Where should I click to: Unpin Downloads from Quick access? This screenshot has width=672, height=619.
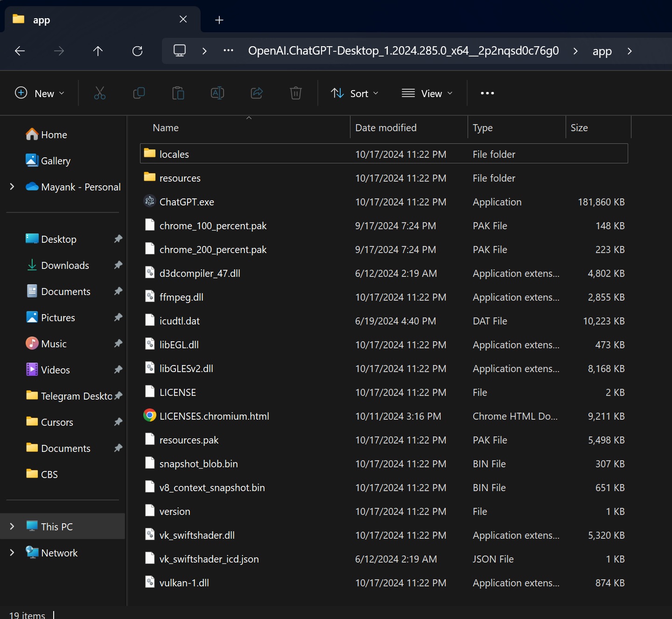[118, 265]
